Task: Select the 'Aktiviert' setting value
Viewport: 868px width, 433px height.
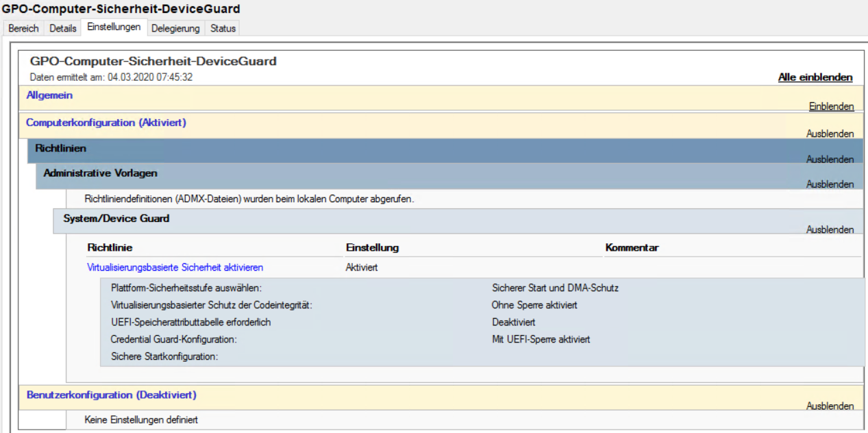Action: pos(362,267)
